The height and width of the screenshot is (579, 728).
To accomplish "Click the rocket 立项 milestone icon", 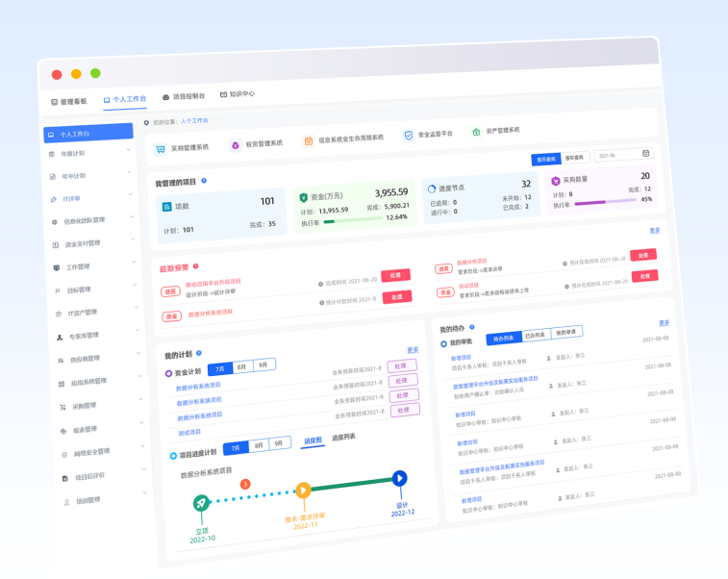I will coord(201,502).
